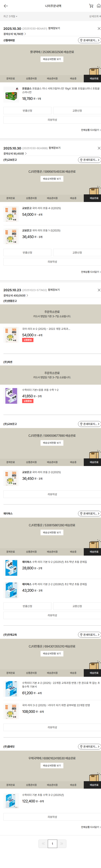The width and height of the screenshot is (101, 868).
Task: Expand 상세조회 detailed search
Action: [x=95, y=16]
